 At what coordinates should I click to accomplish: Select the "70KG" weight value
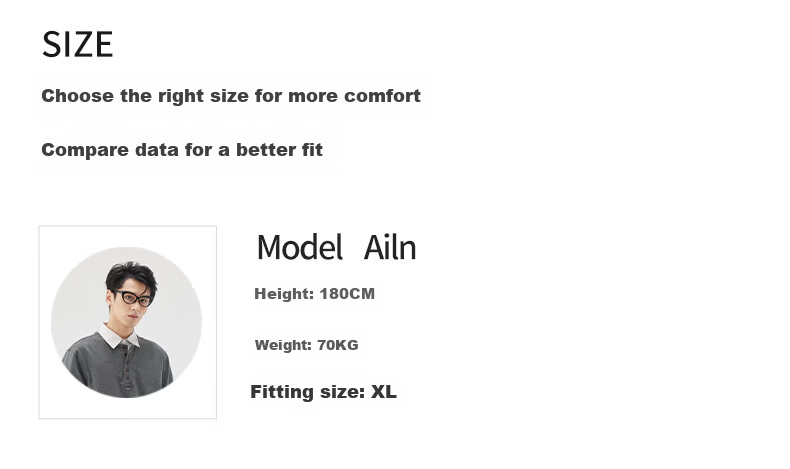(338, 345)
